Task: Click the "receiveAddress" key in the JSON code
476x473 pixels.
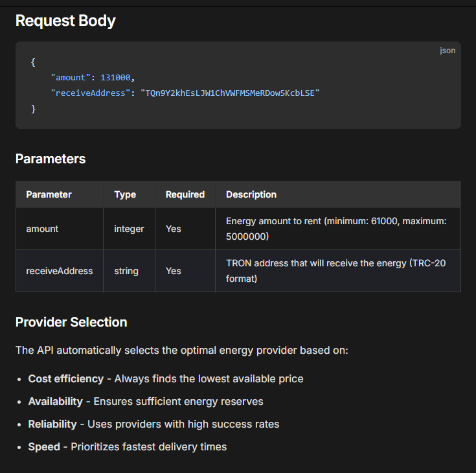Action: pyautogui.click(x=88, y=93)
